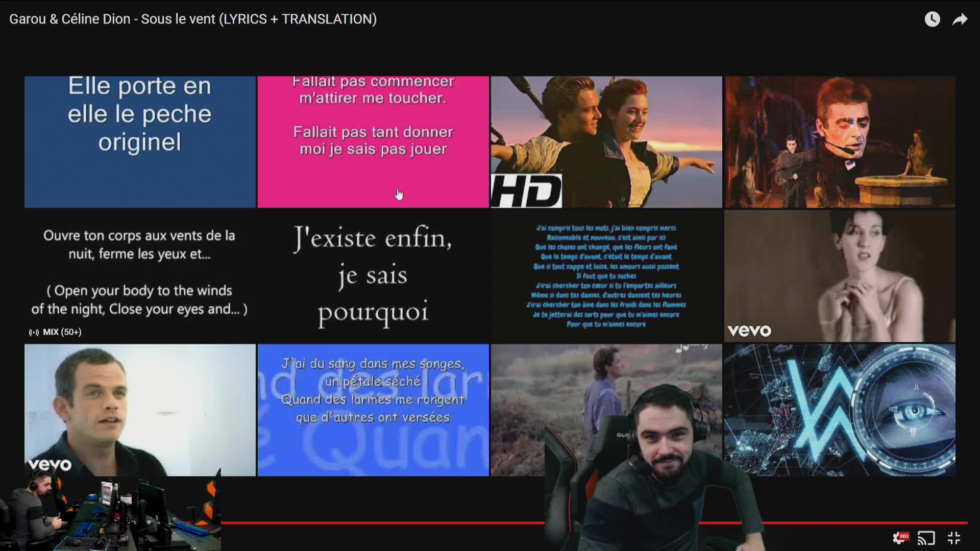
Task: Open the 'J'existe enfin, je sais pourquoi' video
Action: pos(373,275)
